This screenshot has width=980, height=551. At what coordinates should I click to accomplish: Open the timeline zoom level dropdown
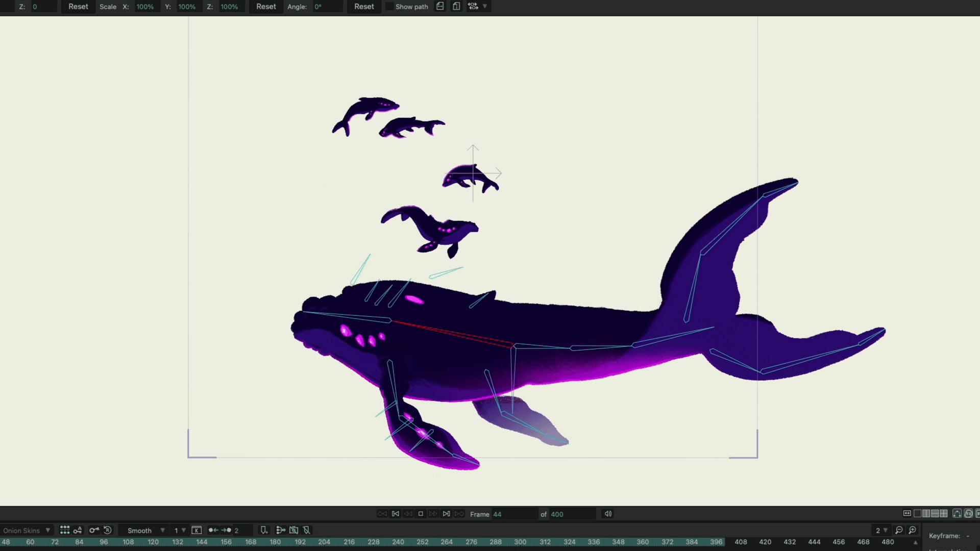pos(881,531)
